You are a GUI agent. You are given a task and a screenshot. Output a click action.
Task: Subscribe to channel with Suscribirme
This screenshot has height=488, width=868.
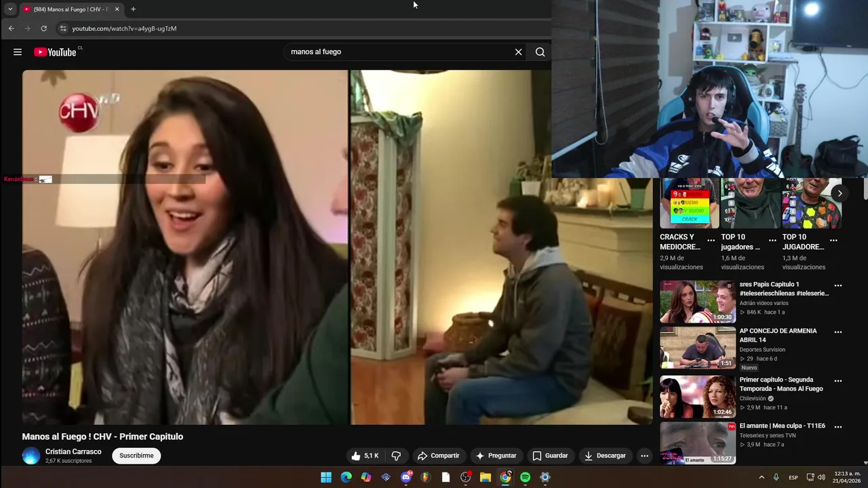point(136,455)
